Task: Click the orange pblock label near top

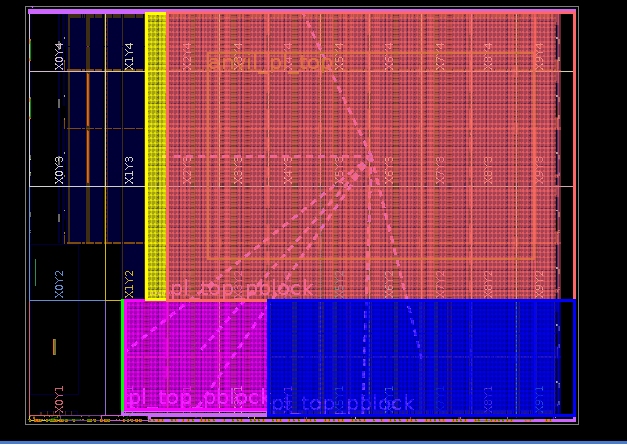Action: coord(270,63)
